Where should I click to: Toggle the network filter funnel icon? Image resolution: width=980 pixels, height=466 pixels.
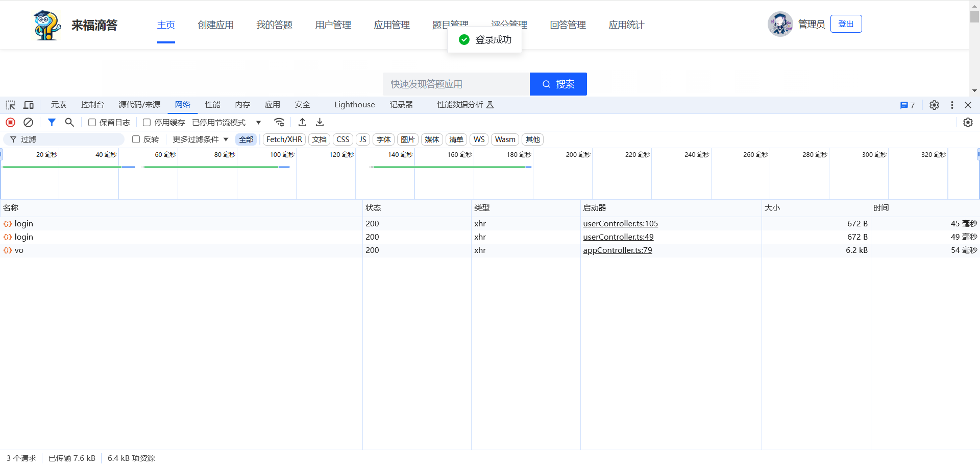click(x=52, y=123)
